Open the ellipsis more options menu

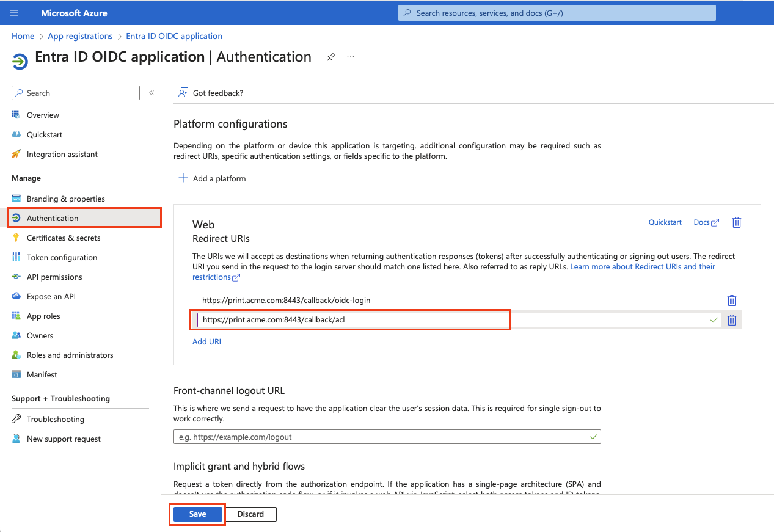(351, 57)
